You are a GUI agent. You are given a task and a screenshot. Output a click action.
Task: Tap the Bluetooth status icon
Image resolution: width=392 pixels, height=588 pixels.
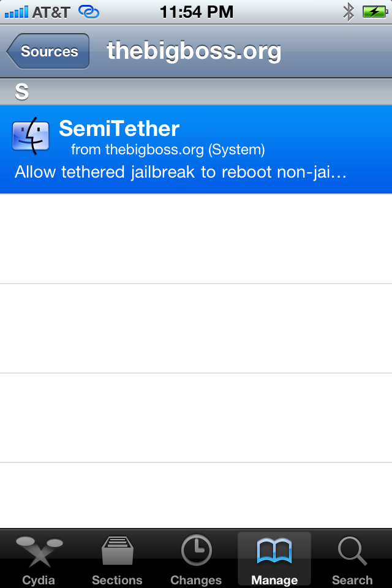[349, 12]
